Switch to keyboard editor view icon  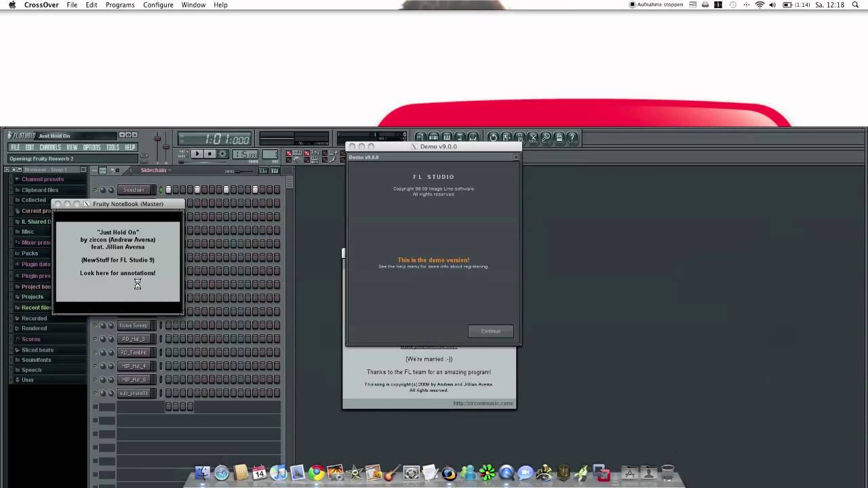point(275,171)
